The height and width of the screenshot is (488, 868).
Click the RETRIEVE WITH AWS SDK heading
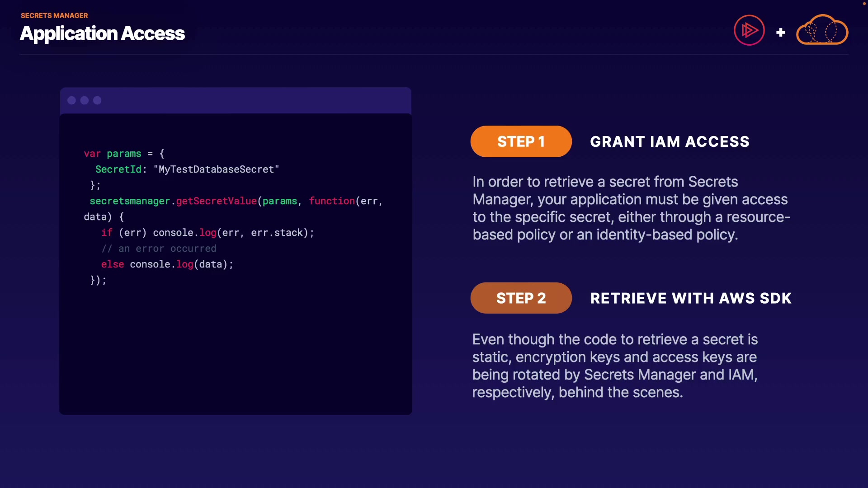pyautogui.click(x=691, y=298)
